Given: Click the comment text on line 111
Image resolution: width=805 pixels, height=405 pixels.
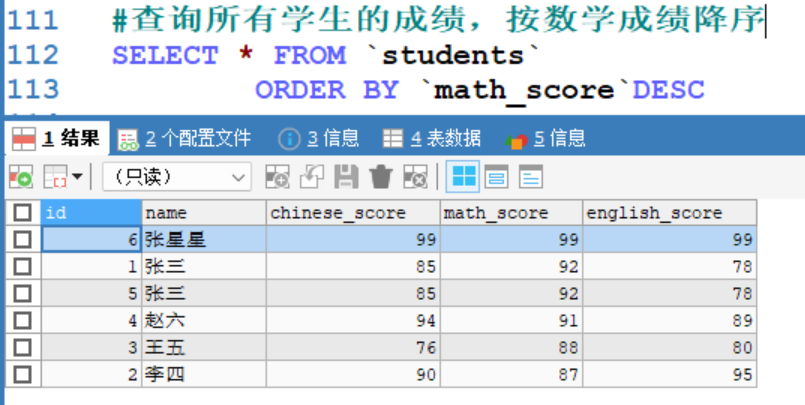Looking at the screenshot, I should click(438, 21).
